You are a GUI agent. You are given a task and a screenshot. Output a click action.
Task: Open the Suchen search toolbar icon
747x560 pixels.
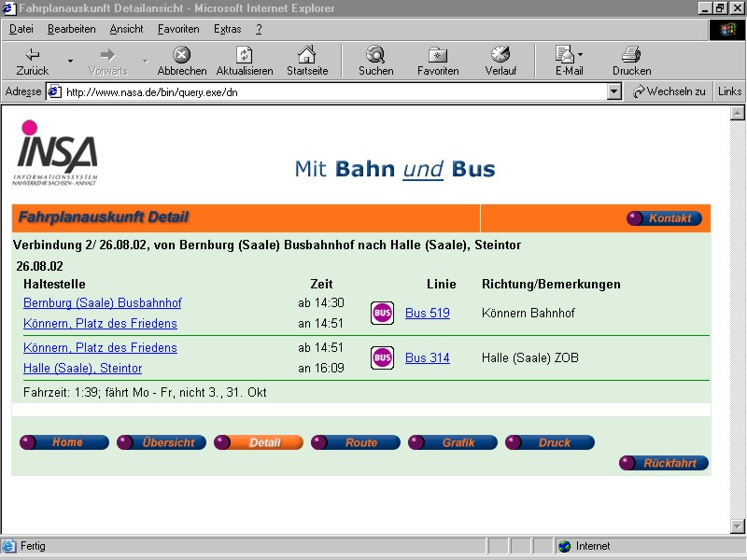coord(376,54)
